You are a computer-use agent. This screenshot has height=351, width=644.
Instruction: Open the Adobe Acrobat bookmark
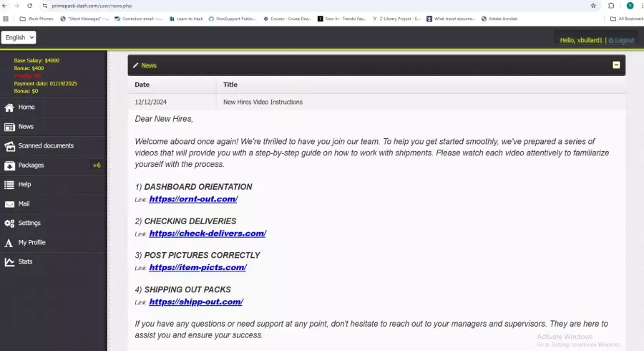499,19
